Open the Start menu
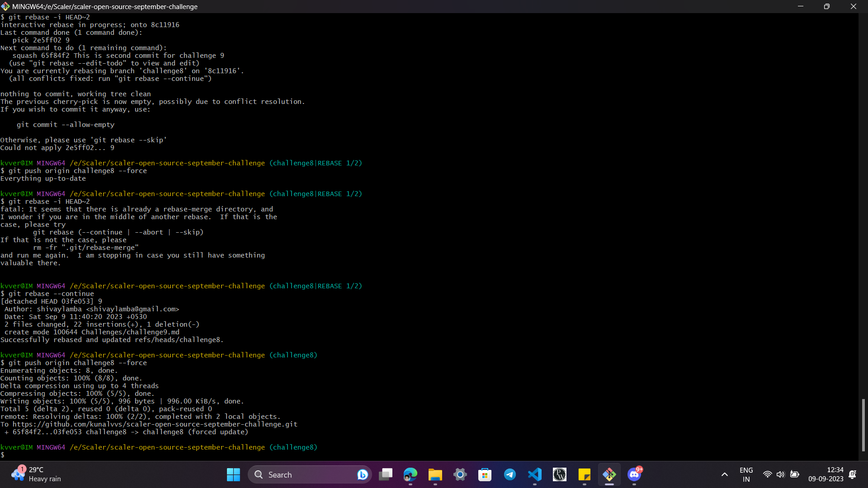 [233, 474]
